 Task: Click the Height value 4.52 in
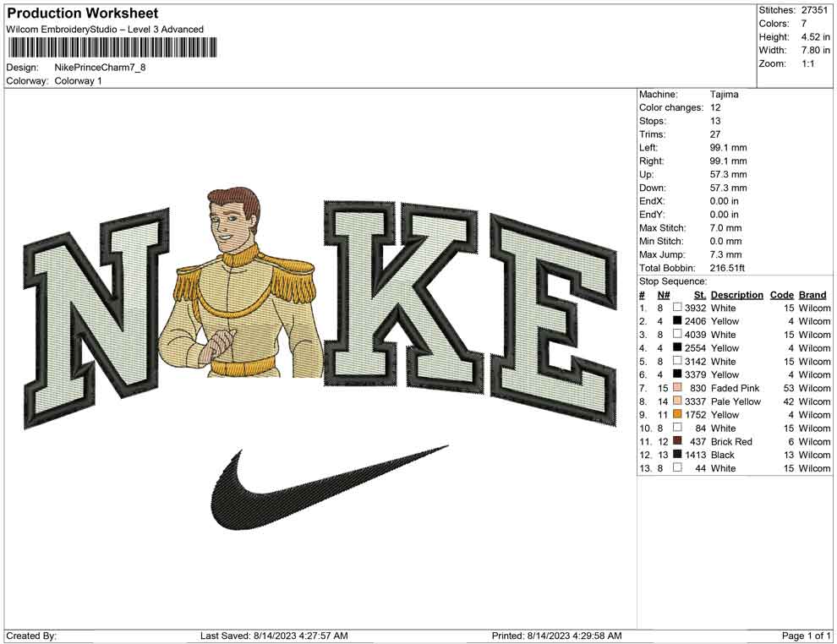[815, 37]
